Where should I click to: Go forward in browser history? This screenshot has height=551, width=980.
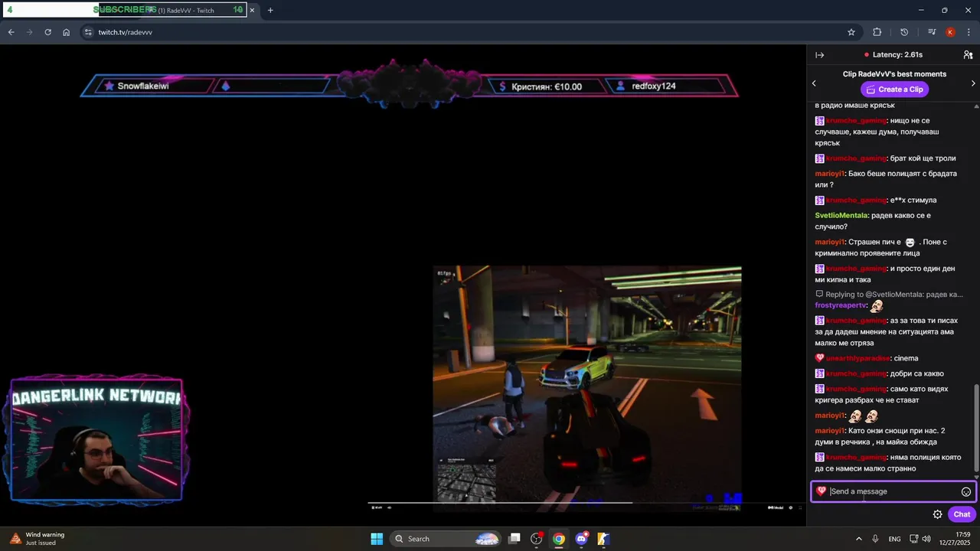pyautogui.click(x=30, y=32)
